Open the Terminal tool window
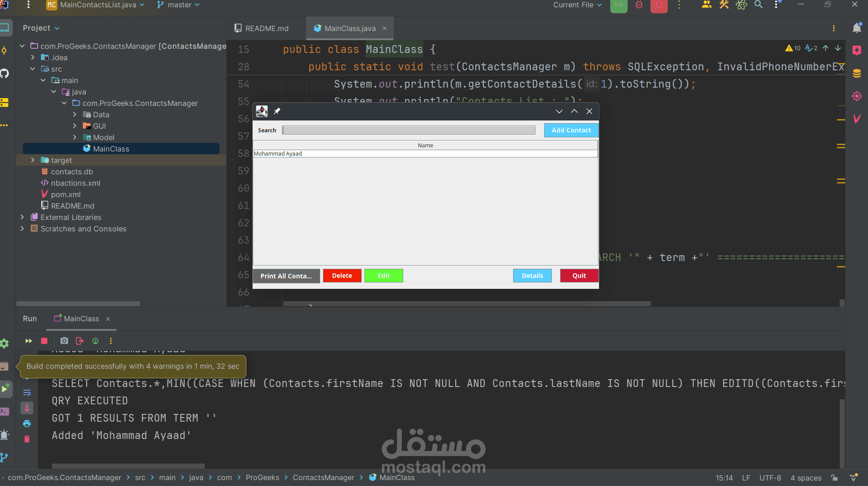The height and width of the screenshot is (486, 868). pyautogui.click(x=5, y=412)
